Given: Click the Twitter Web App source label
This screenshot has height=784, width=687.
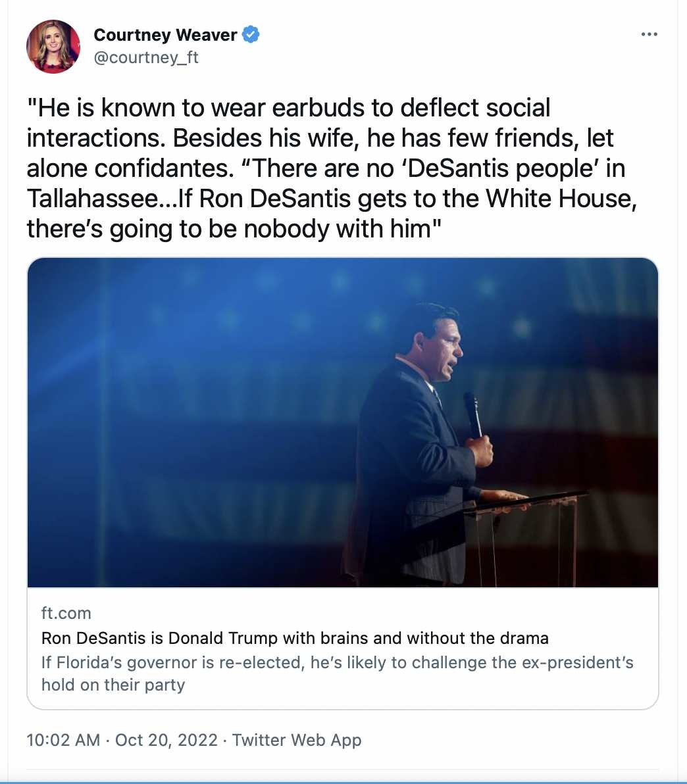Looking at the screenshot, I should click(x=296, y=740).
